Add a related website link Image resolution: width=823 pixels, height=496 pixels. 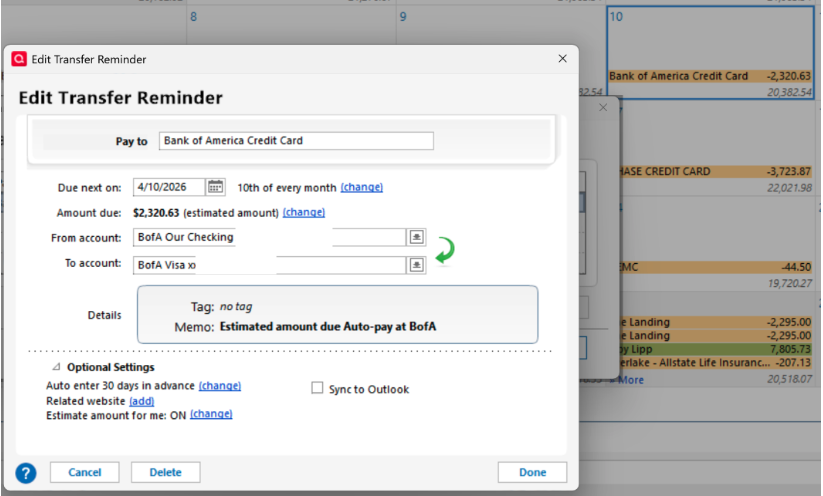[x=142, y=401]
